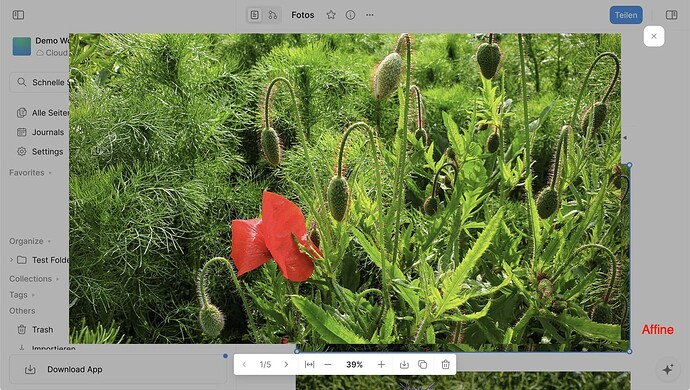The height and width of the screenshot is (390, 690).
Task: Click the red poppy image
Action: (x=345, y=188)
